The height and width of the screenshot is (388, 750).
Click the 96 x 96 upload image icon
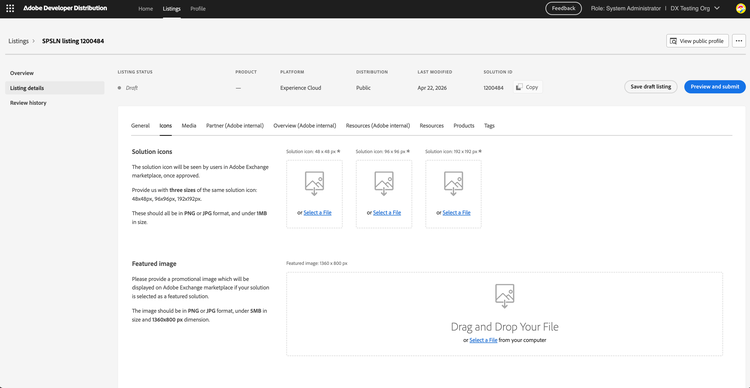click(384, 184)
